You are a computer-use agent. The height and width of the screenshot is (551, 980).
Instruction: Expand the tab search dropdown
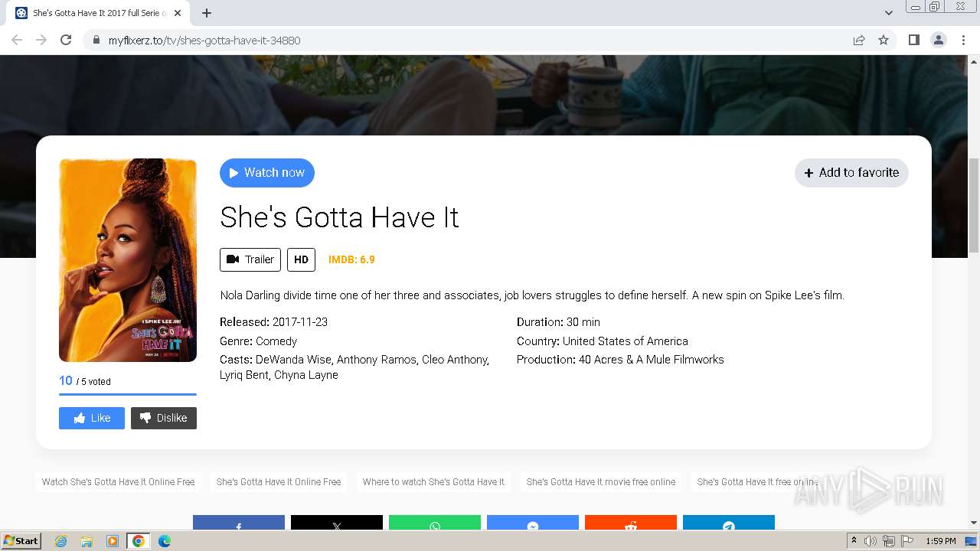(x=889, y=13)
